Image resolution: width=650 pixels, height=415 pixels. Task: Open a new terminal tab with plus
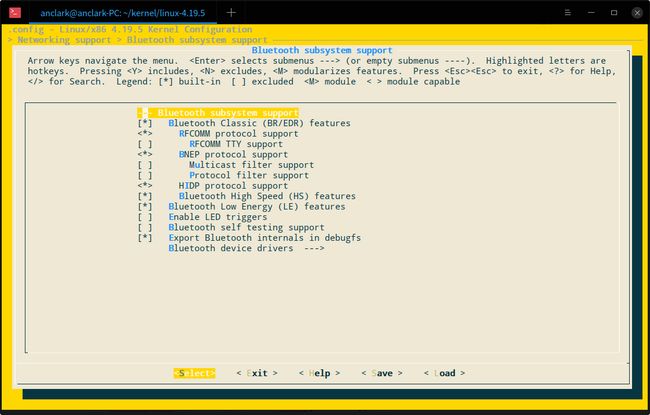(231, 13)
